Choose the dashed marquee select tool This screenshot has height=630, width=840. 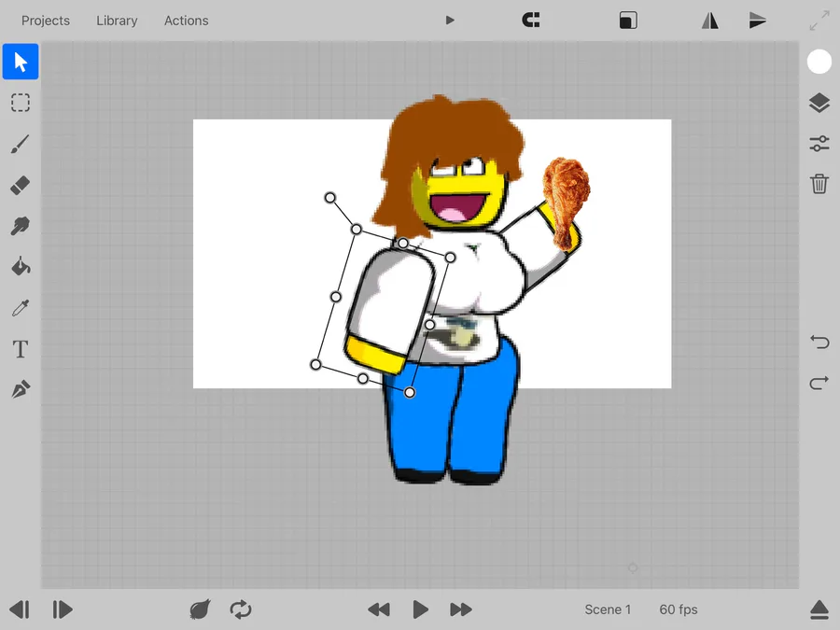click(21, 103)
